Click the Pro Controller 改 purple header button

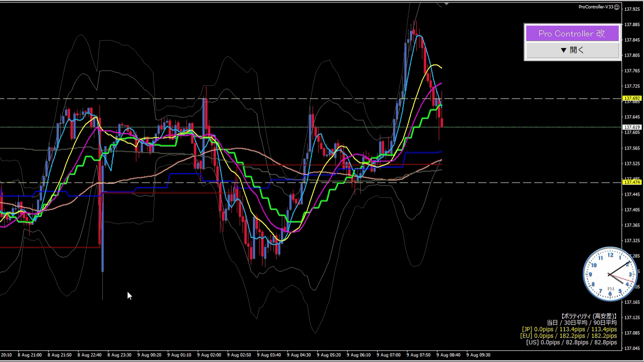point(572,34)
